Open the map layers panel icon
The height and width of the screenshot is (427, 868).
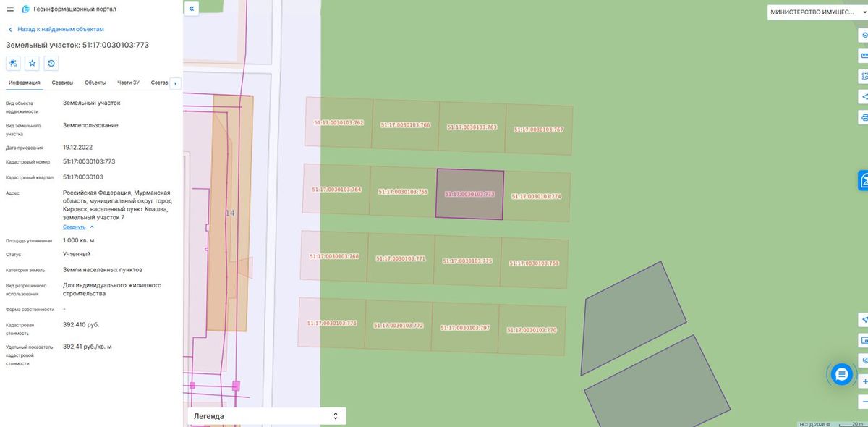click(x=864, y=35)
